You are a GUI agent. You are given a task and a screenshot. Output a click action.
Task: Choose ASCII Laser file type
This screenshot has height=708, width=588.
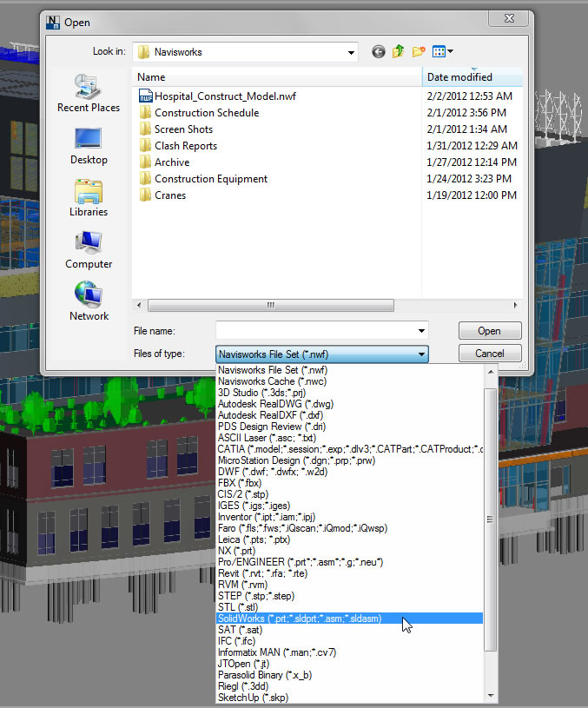point(349,438)
